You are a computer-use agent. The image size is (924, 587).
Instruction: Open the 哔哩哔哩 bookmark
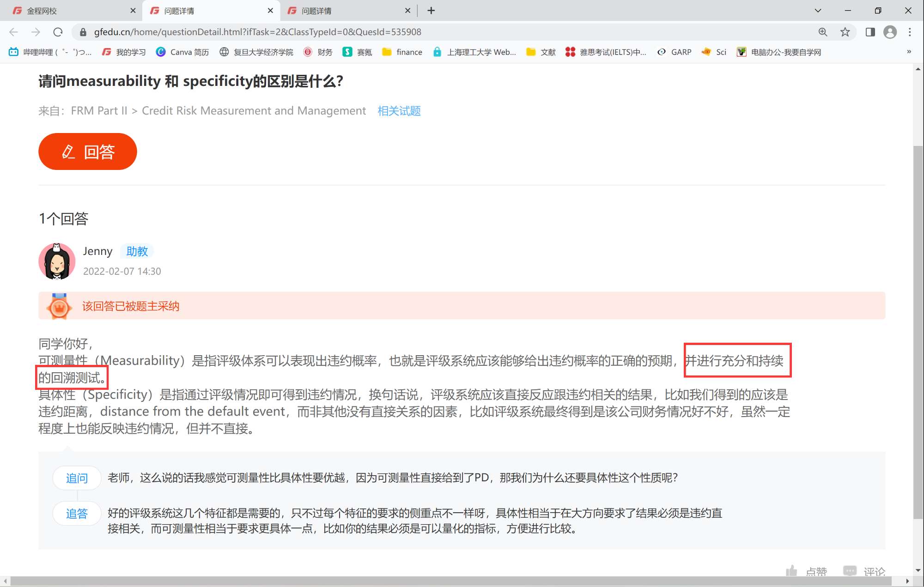50,52
